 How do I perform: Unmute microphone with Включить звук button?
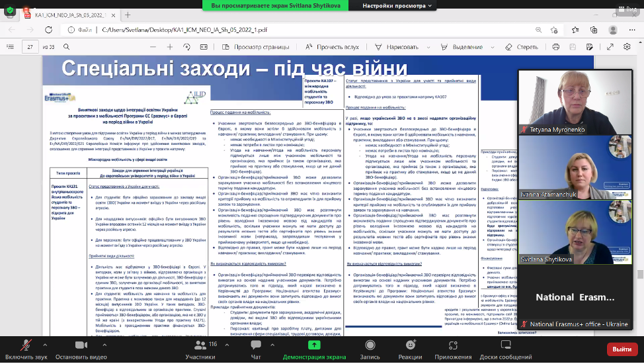pos(27,347)
